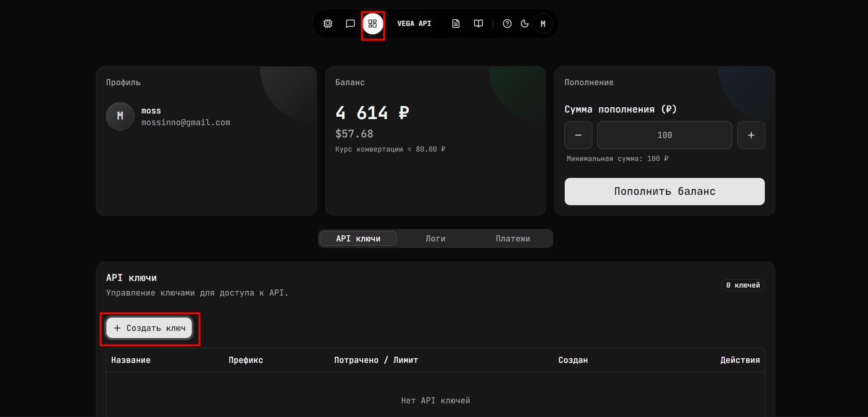This screenshot has height=417, width=868.
Task: Increase top-up amount with plus button
Action: 751,135
